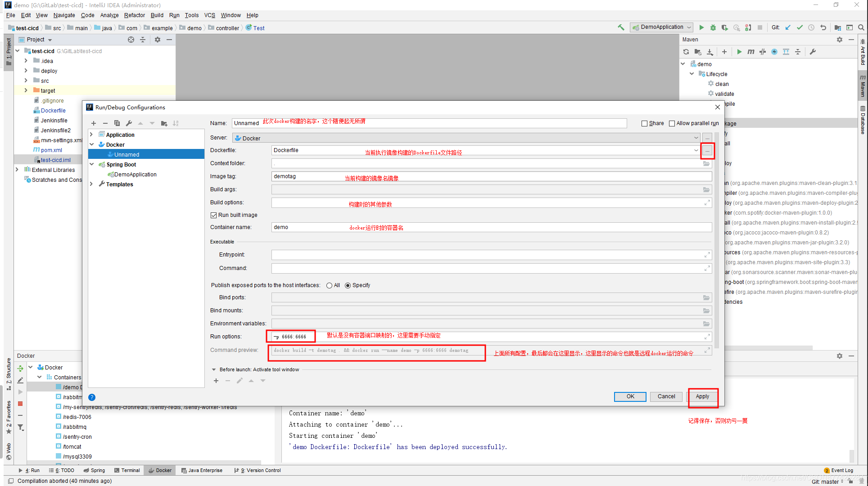Viewport: 868px width, 486px height.
Task: Expand the Templates node
Action: tap(92, 184)
